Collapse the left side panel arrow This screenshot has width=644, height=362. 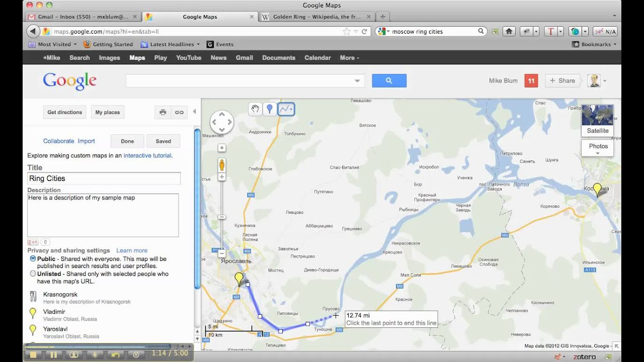click(x=195, y=112)
